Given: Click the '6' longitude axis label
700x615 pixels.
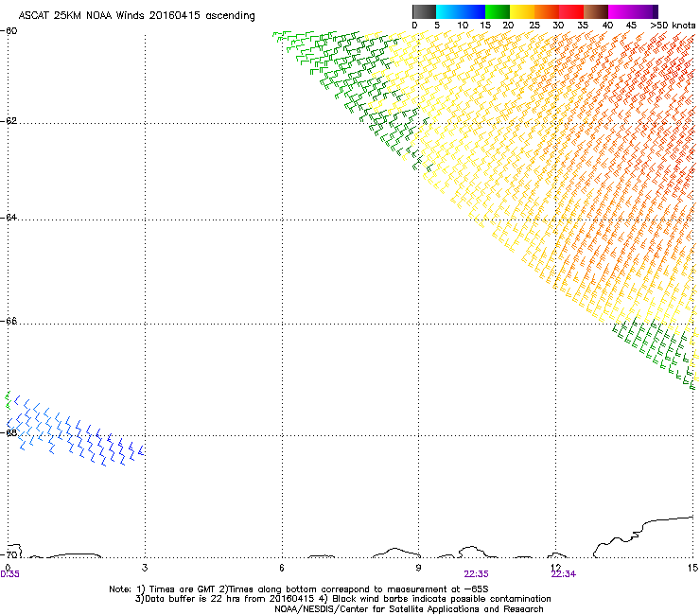Looking at the screenshot, I should pyautogui.click(x=282, y=568).
